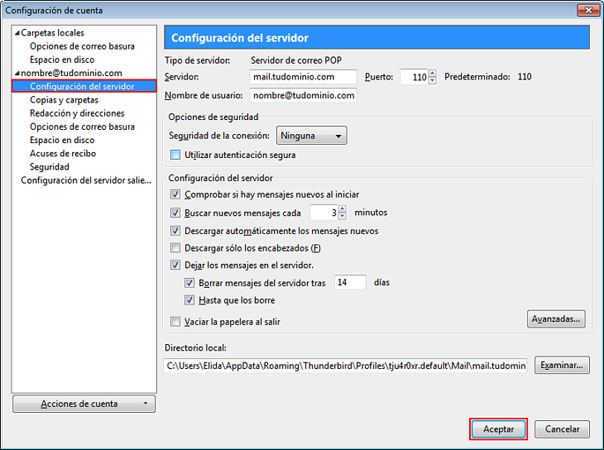Screen dimensions: 604x450
Task: Select Configuración del servidor saliente item
Action: [86, 180]
